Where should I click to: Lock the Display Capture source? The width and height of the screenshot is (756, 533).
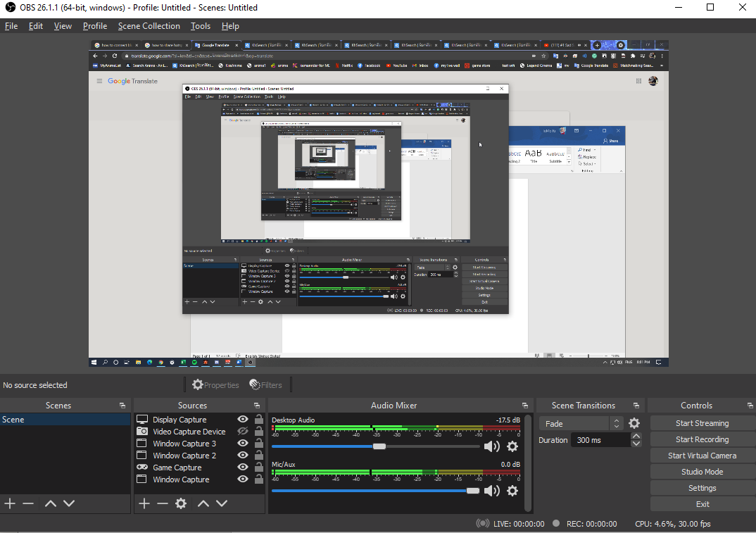pyautogui.click(x=259, y=419)
